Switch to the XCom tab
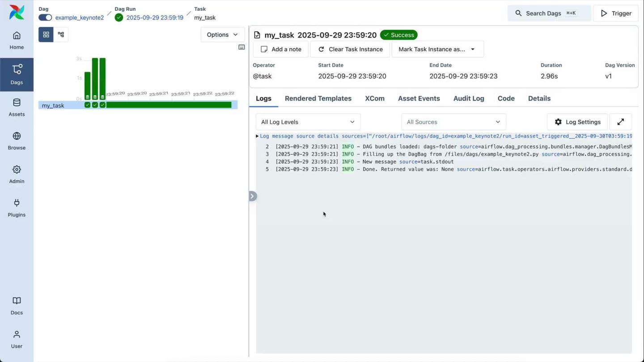The image size is (644, 362). 374,98
